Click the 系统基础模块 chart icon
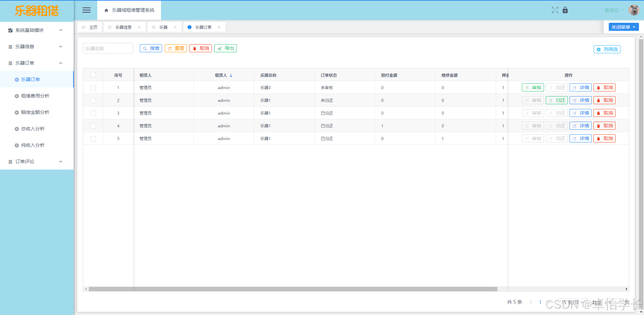Image resolution: width=644 pixels, height=315 pixels. 10,30
